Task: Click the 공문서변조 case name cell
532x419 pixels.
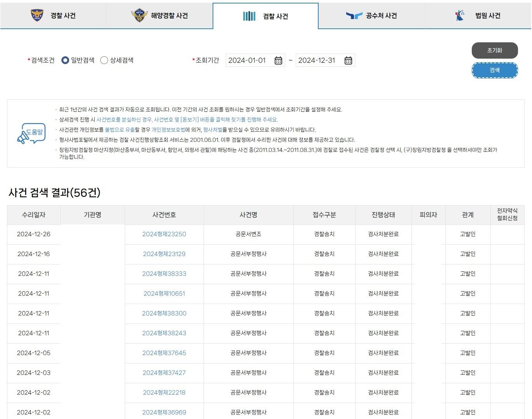Action: (248, 234)
